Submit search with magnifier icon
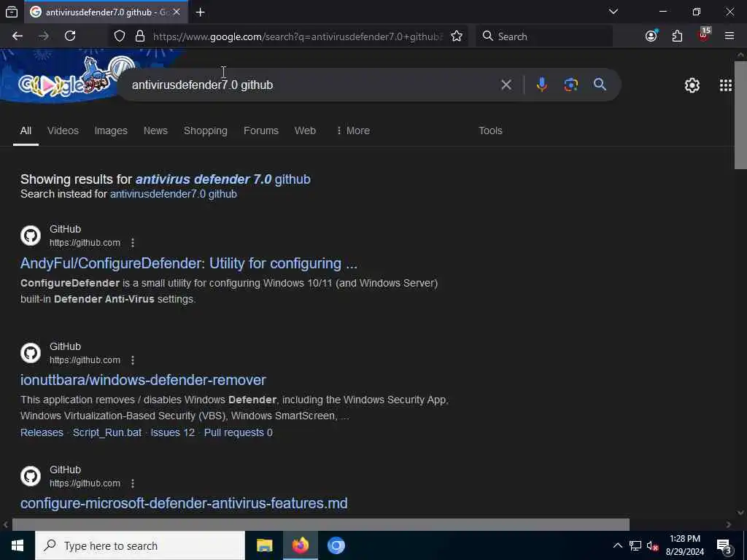The image size is (747, 560). pos(600,85)
